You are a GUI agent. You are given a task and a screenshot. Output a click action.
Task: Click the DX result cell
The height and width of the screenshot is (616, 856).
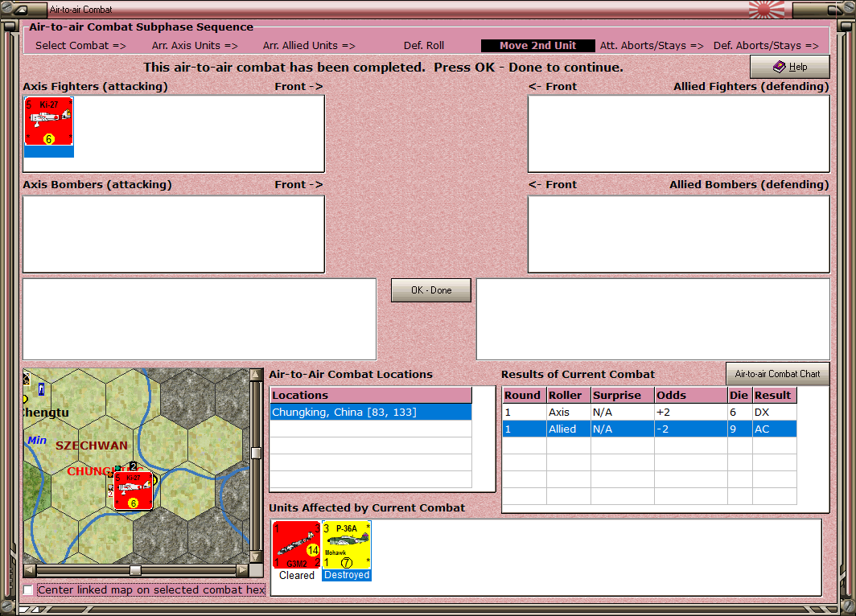(775, 412)
